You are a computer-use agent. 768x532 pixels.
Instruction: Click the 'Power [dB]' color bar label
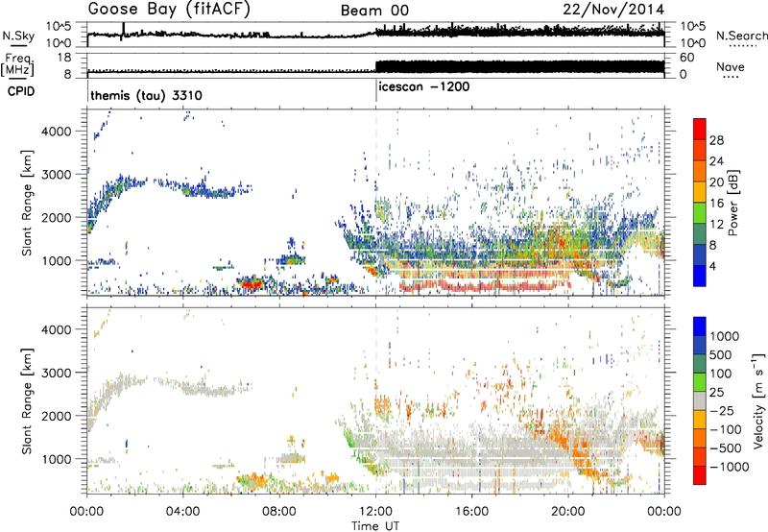(732, 203)
